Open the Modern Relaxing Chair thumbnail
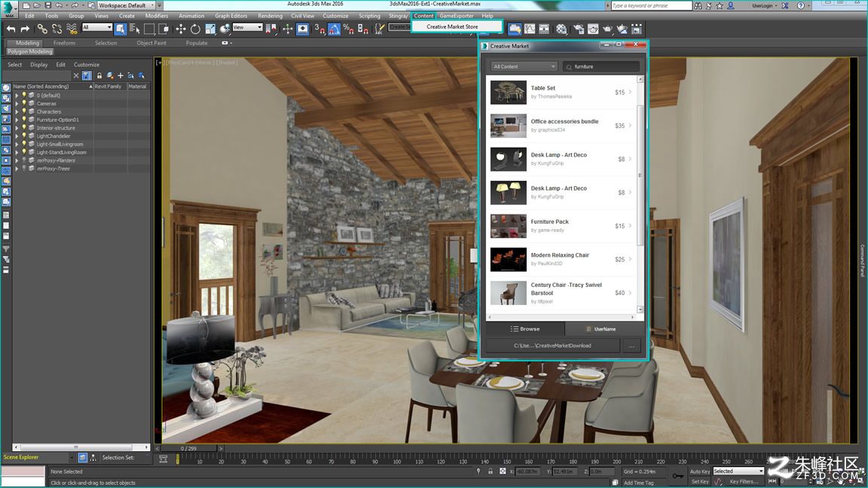This screenshot has height=488, width=868. click(x=508, y=259)
